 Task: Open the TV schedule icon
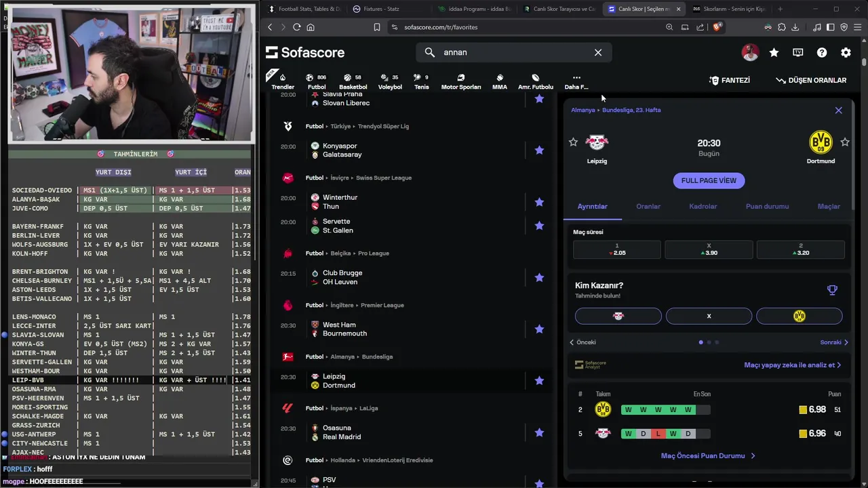pyautogui.click(x=798, y=52)
